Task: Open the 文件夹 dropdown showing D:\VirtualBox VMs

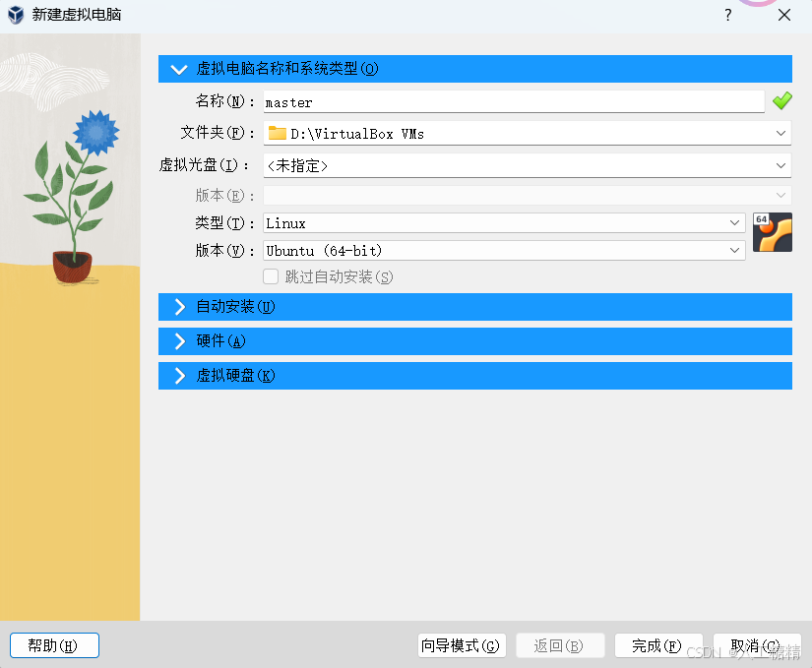Action: pos(528,134)
